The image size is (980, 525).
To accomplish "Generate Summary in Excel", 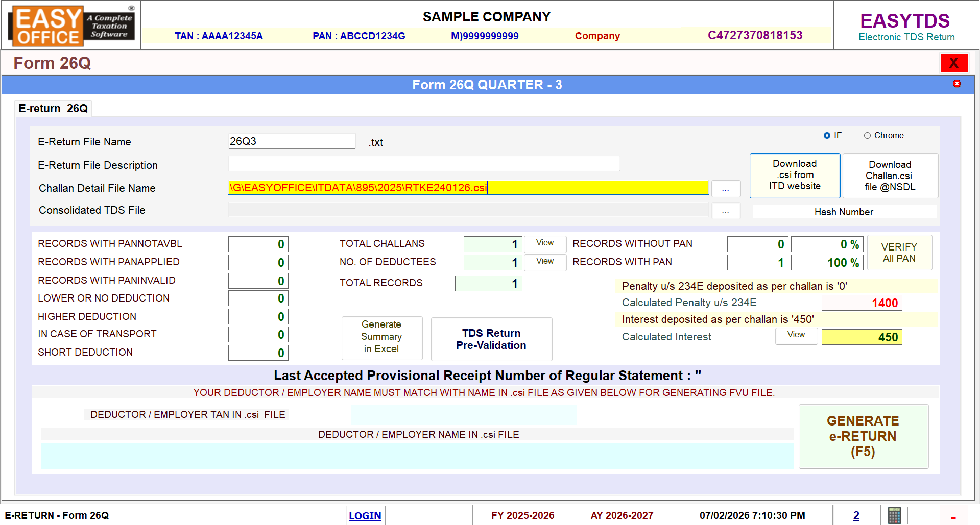I will click(x=381, y=337).
